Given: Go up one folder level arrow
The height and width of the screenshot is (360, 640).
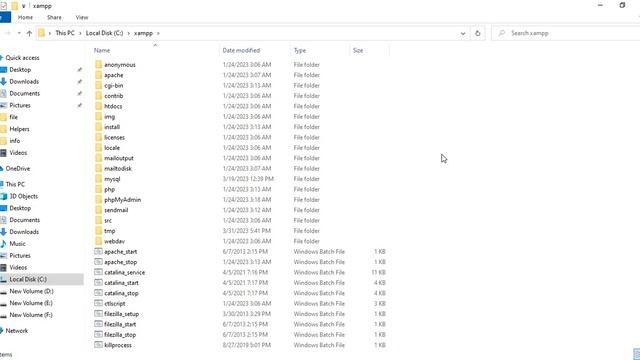Looking at the screenshot, I should pos(29,33).
